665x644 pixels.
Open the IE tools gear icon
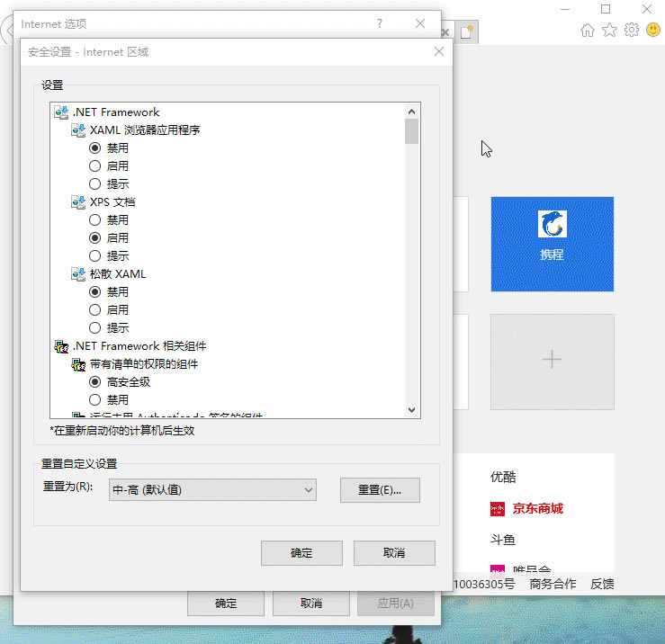[632, 31]
